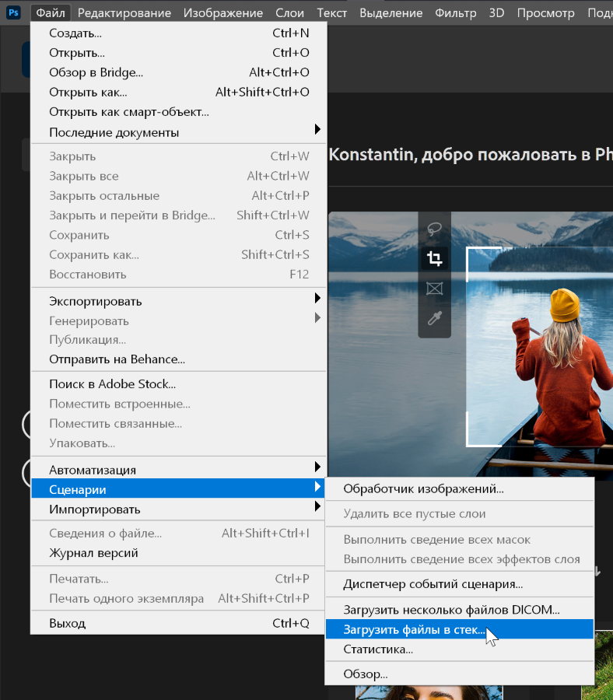Open the Слои menu
Image resolution: width=613 pixels, height=700 pixels.
[x=289, y=12]
